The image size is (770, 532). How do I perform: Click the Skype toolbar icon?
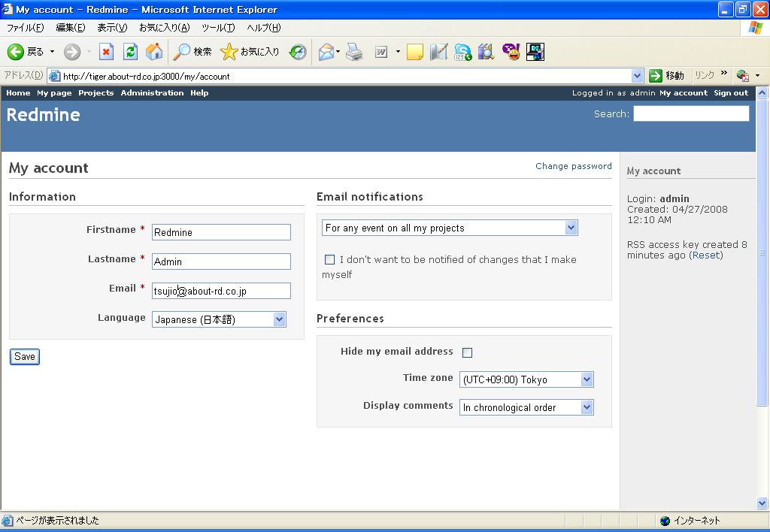tap(462, 52)
